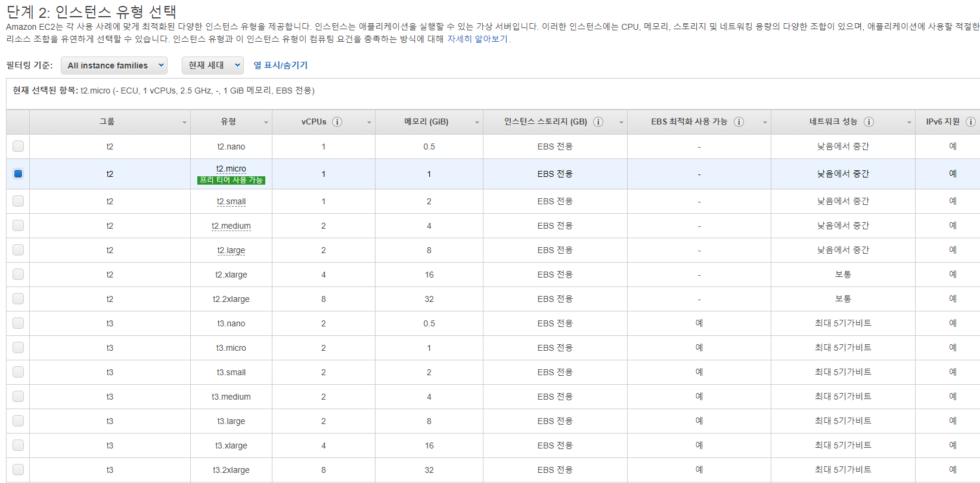Tick the t2.medium row checkbox
The width and height of the screenshot is (980, 483).
[18, 225]
